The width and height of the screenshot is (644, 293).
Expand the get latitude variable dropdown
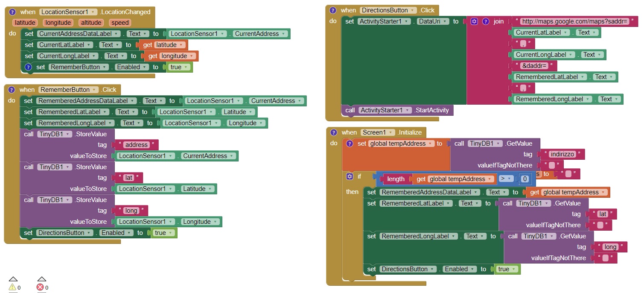[x=182, y=45]
